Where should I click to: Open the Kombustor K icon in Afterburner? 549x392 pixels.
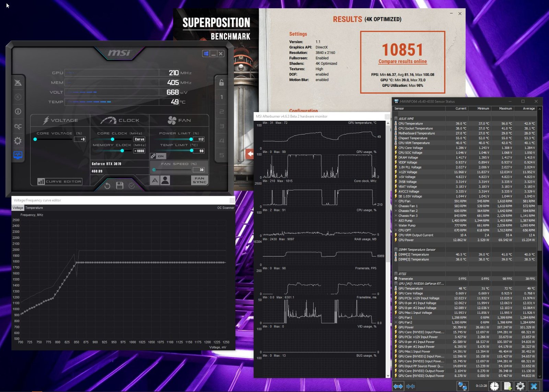(x=18, y=97)
